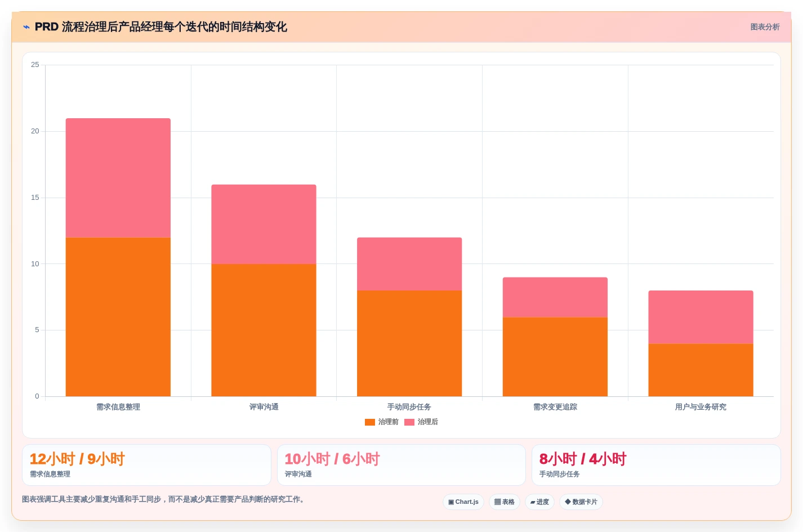This screenshot has width=803, height=532.
Task: Click the y-axis value 20
Action: tap(35, 131)
